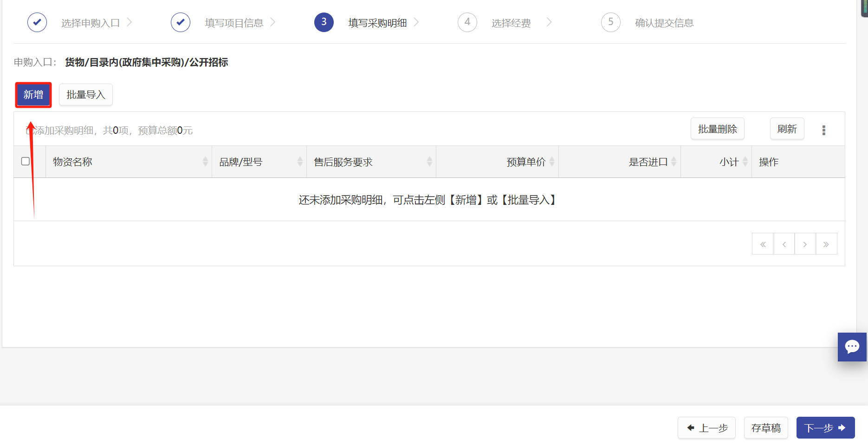
Task: Click the 批量导入 button
Action: [x=86, y=95]
